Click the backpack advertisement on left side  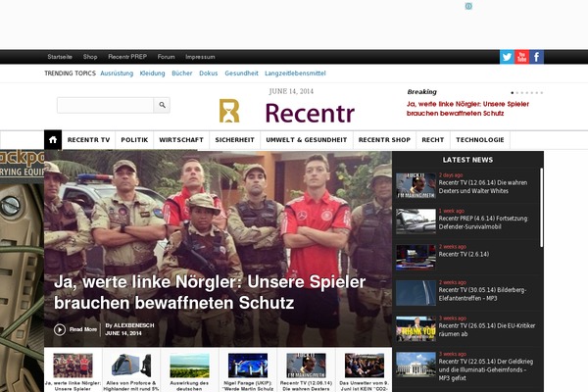click(22, 270)
